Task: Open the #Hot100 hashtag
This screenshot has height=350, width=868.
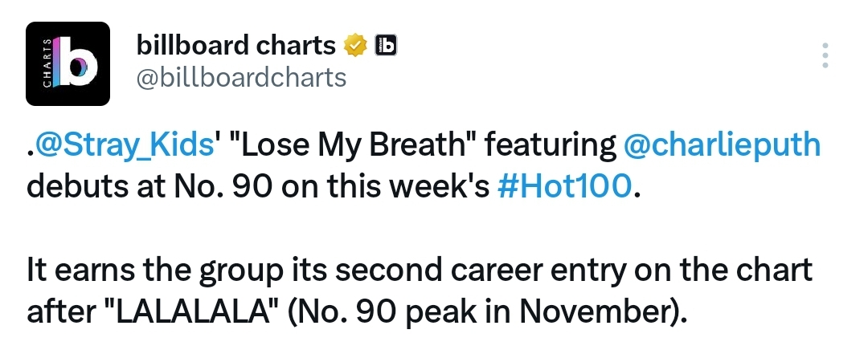Action: pos(564,187)
